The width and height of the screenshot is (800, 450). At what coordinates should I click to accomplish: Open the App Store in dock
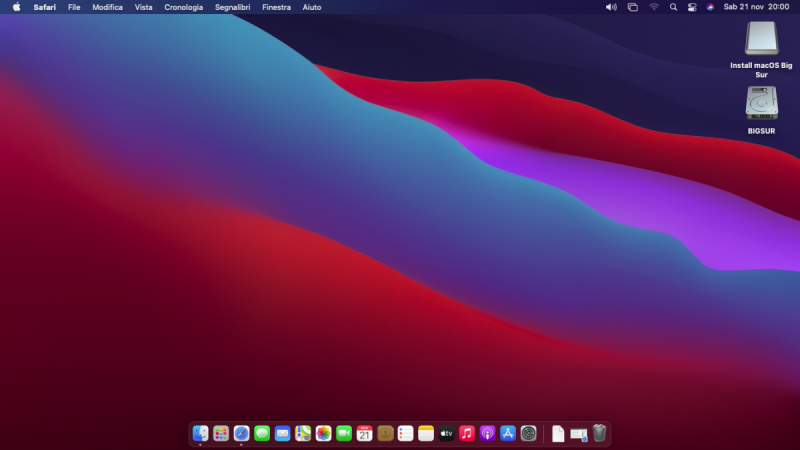click(508, 433)
